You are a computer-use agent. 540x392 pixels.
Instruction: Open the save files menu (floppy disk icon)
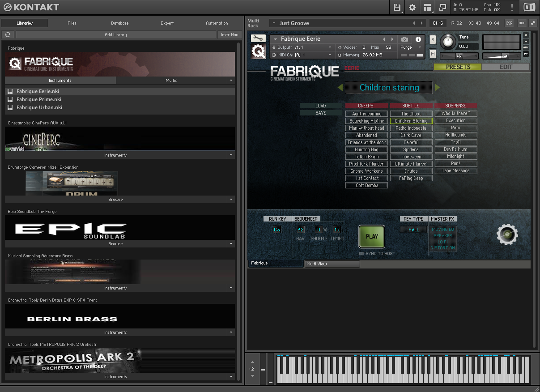coord(397,7)
